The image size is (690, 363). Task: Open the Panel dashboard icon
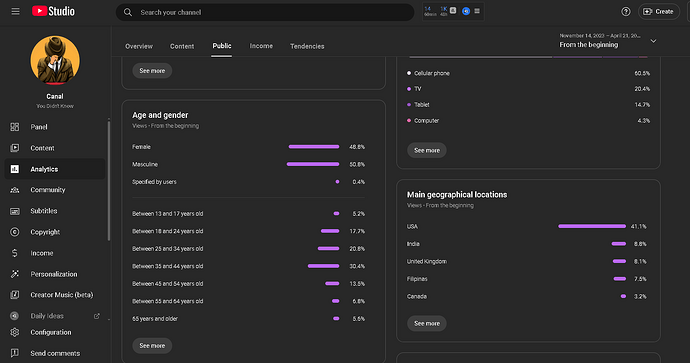15,127
